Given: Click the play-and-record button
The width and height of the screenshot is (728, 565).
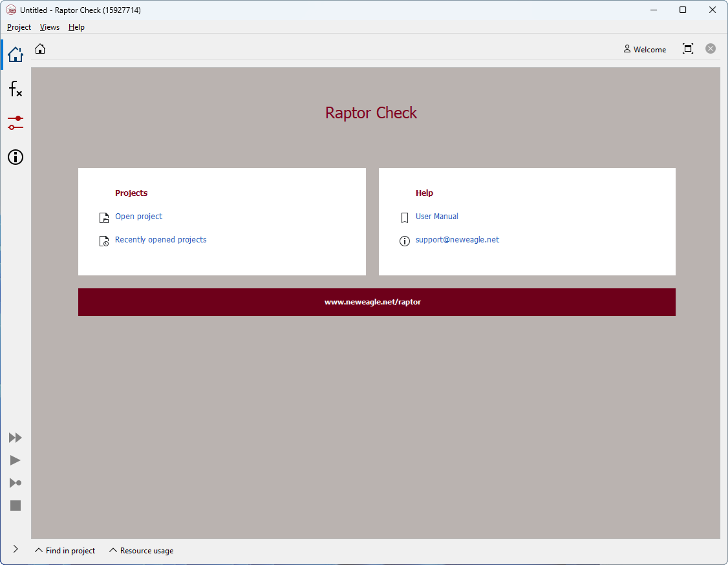Looking at the screenshot, I should pyautogui.click(x=16, y=483).
